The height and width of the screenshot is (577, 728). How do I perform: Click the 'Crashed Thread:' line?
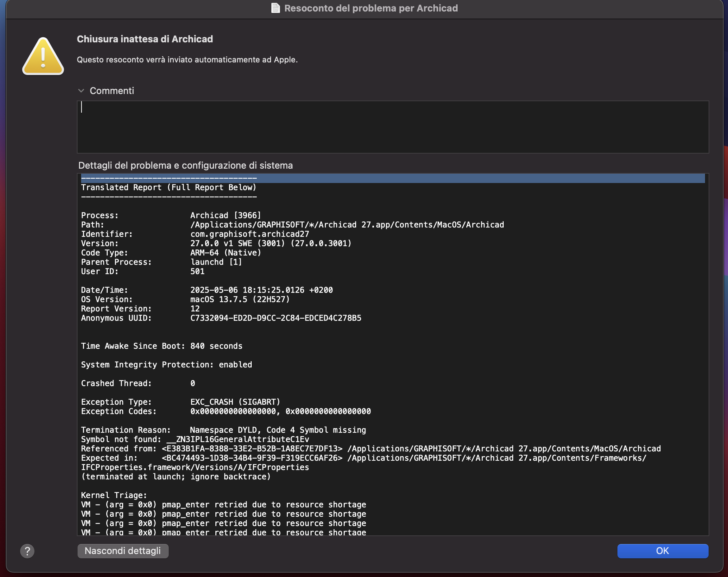138,383
